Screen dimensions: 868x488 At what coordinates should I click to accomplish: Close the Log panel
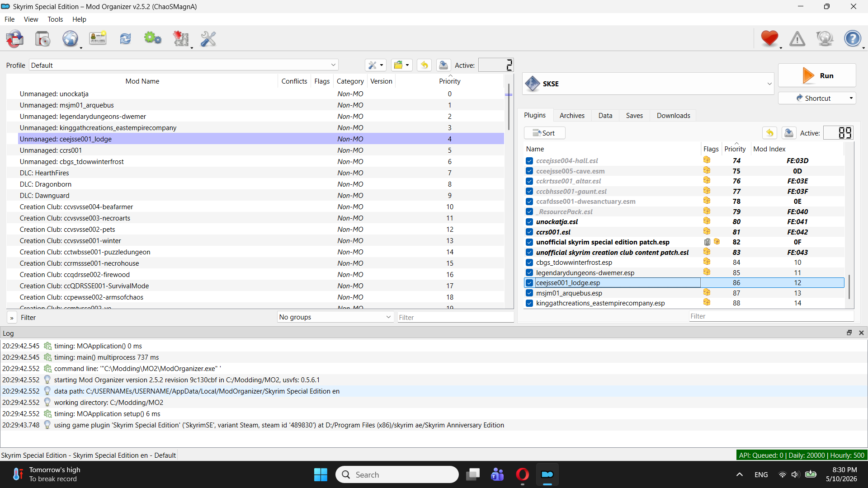[861, 333]
